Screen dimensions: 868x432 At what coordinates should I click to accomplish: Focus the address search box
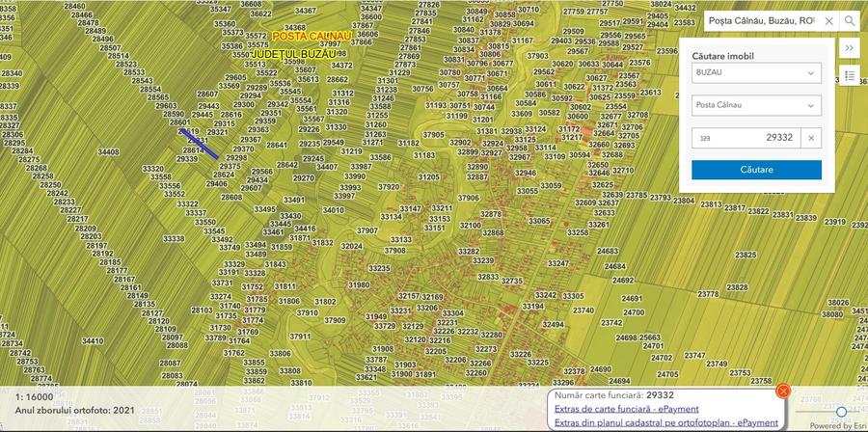click(x=763, y=21)
